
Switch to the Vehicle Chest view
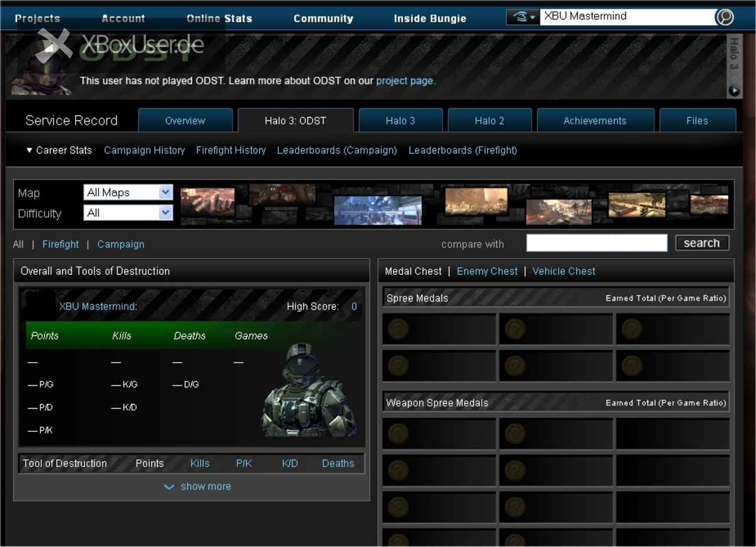click(x=564, y=271)
